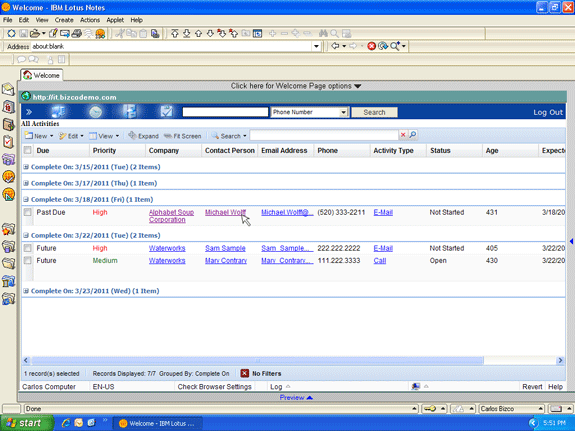Click the double-chevron icon in blue bar
The image size is (575, 431).
click(29, 112)
